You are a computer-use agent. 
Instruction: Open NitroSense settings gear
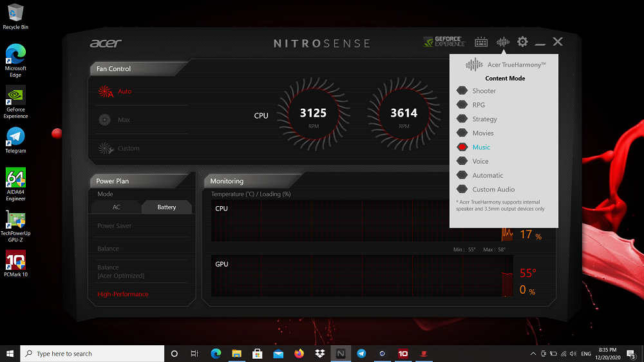522,41
